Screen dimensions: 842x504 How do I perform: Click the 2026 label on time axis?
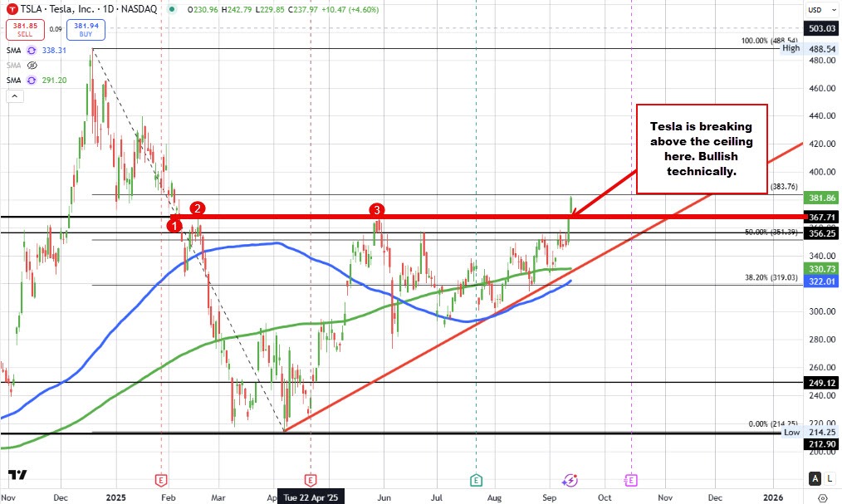coord(773,497)
